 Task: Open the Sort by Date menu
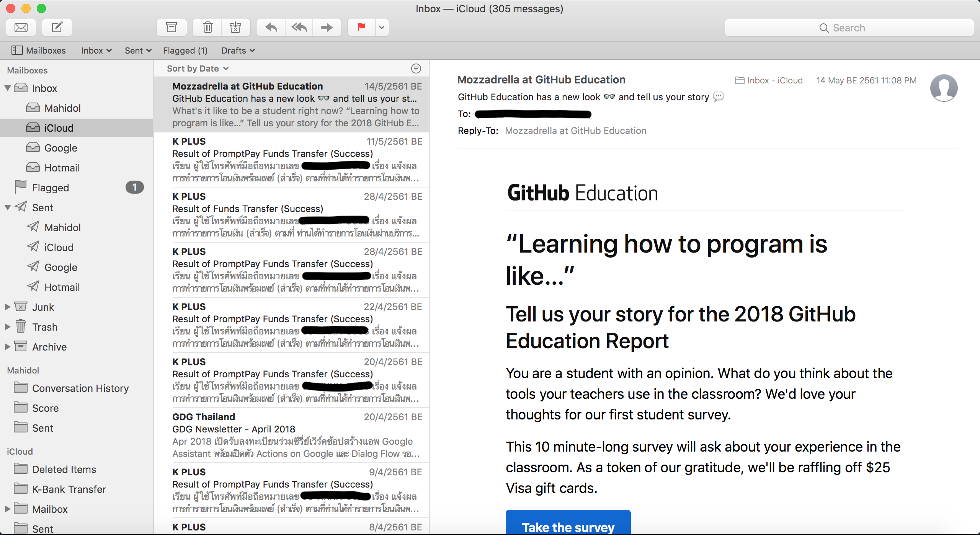(198, 69)
